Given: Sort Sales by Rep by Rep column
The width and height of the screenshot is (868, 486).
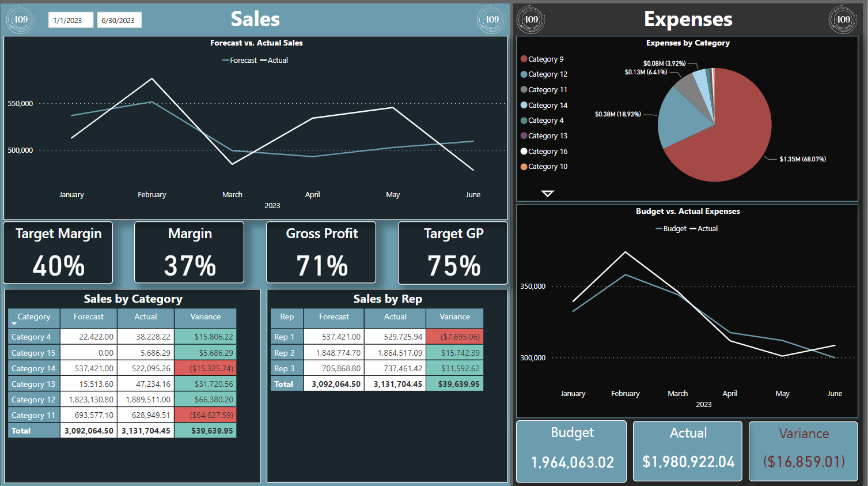Looking at the screenshot, I should [x=287, y=318].
